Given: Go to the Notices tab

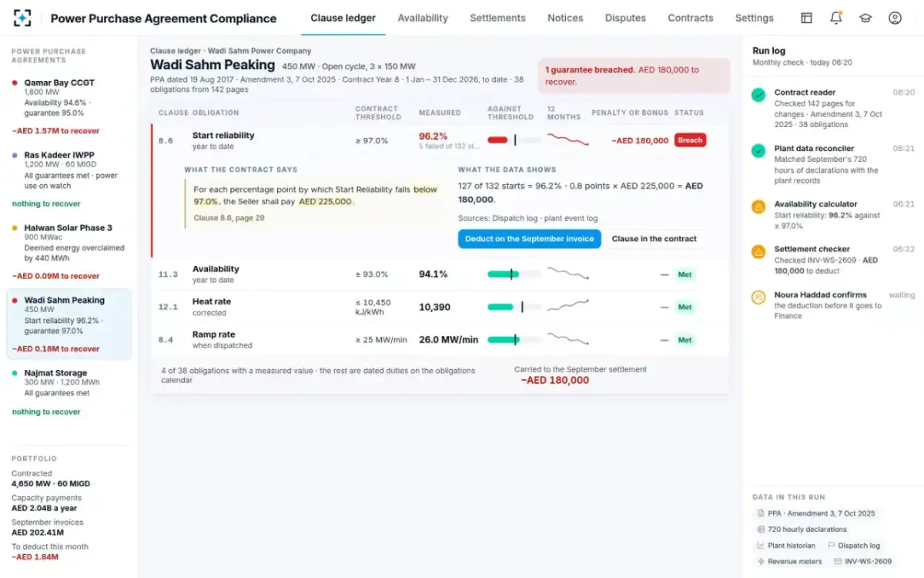Looking at the screenshot, I should 565,18.
